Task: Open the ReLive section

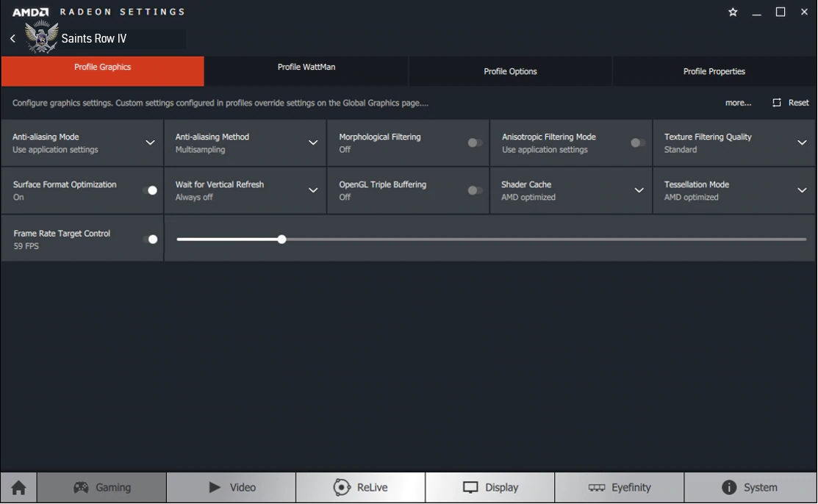Action: pyautogui.click(x=360, y=488)
